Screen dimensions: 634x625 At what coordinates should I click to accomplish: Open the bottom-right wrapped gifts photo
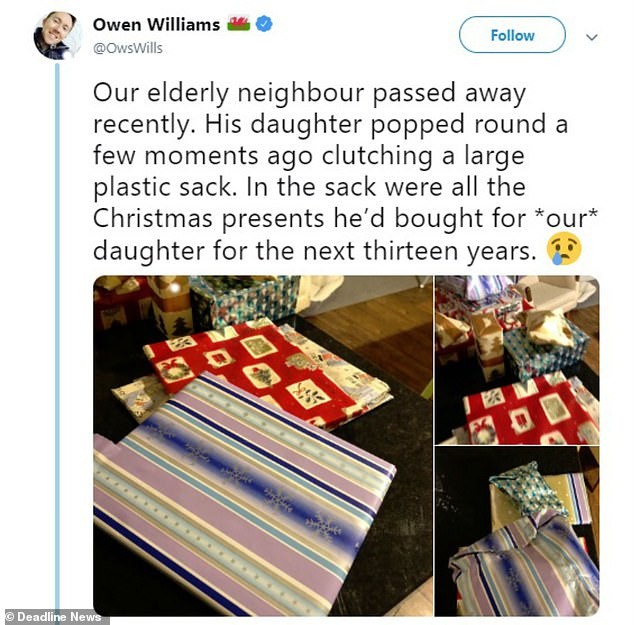pyautogui.click(x=517, y=532)
